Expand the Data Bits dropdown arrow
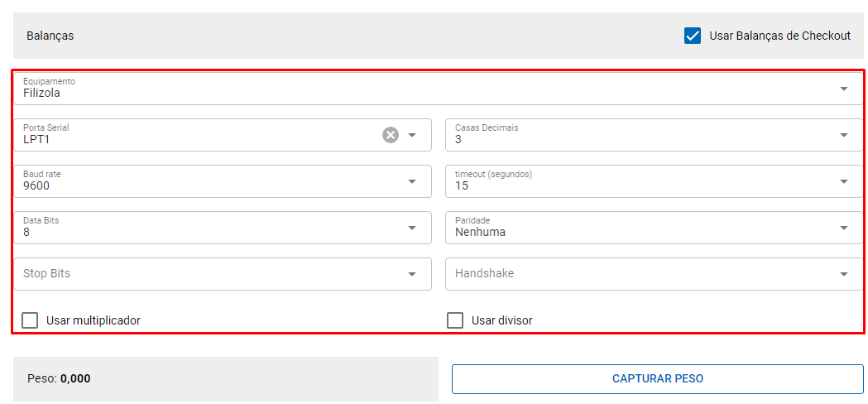 tap(412, 228)
